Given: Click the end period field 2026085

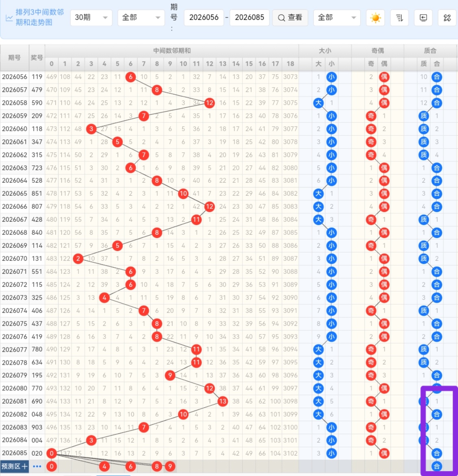Looking at the screenshot, I should [x=249, y=17].
